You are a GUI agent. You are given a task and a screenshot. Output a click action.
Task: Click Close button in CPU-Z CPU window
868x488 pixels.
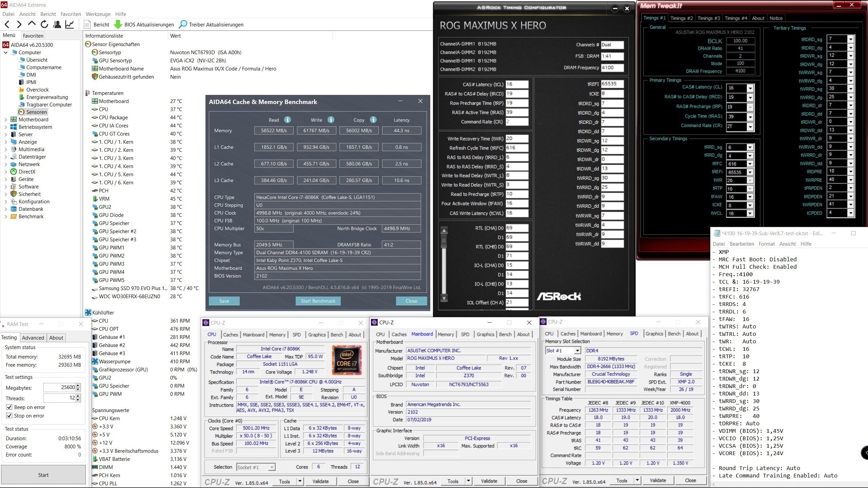(353, 481)
